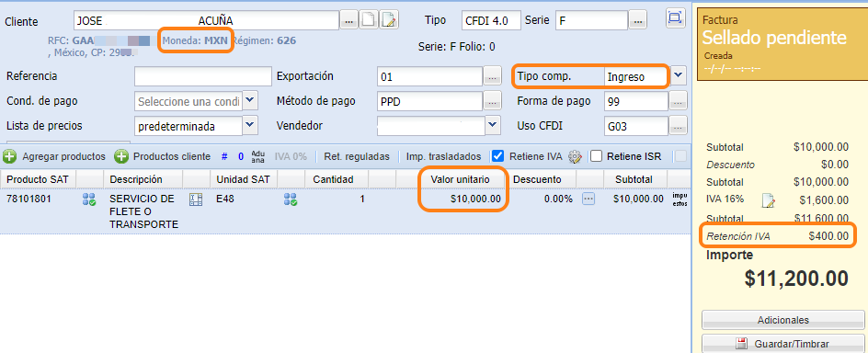Click the Aduana toolbar icon
The height and width of the screenshot is (353, 868).
258,156
